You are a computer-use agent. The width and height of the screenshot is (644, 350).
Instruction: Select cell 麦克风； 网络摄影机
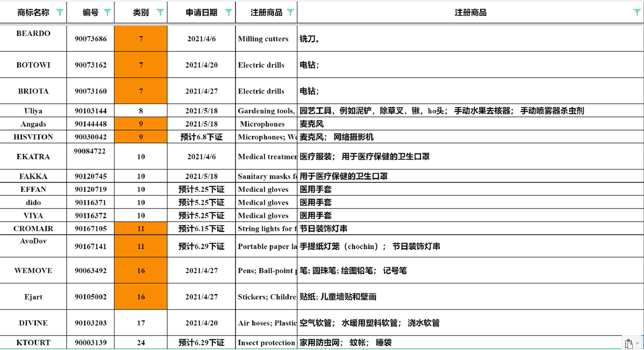tap(470, 137)
